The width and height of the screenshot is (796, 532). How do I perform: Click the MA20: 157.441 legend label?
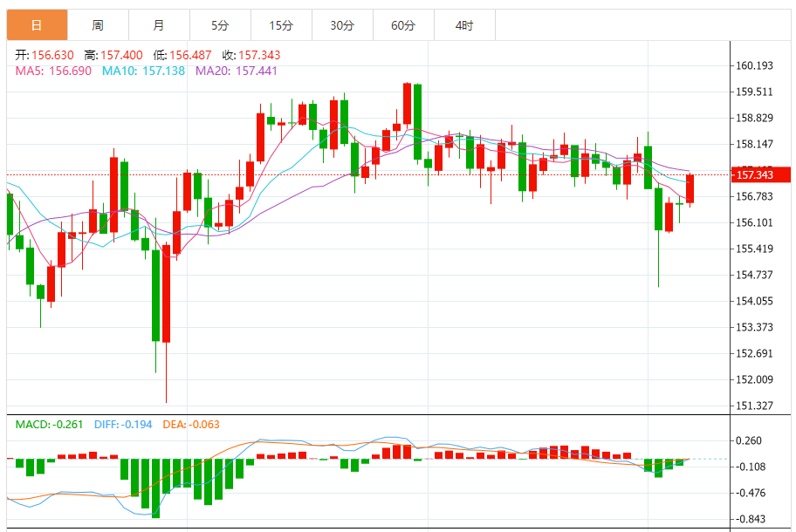click(237, 71)
